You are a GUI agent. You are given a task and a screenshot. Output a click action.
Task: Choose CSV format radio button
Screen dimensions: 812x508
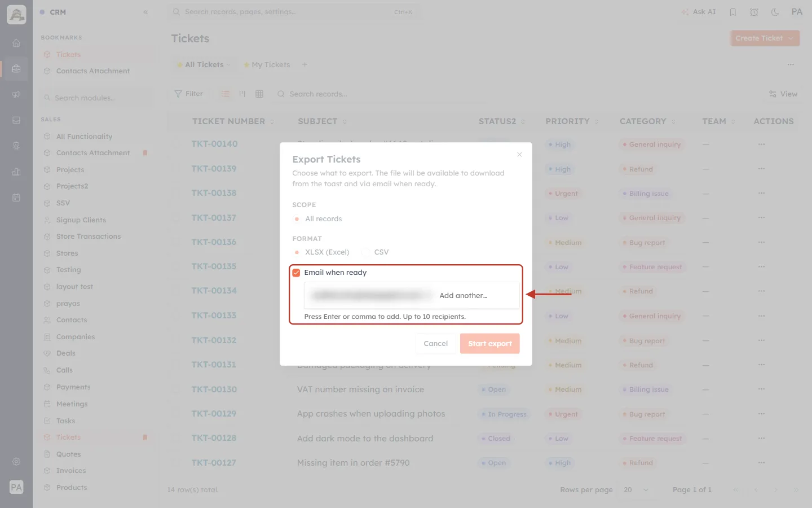(365, 252)
